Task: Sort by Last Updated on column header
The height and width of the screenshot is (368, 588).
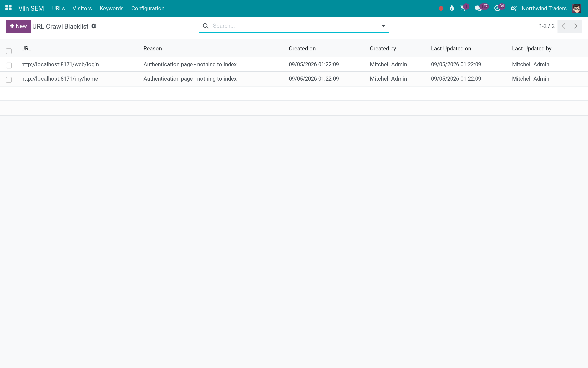Action: 451,48
